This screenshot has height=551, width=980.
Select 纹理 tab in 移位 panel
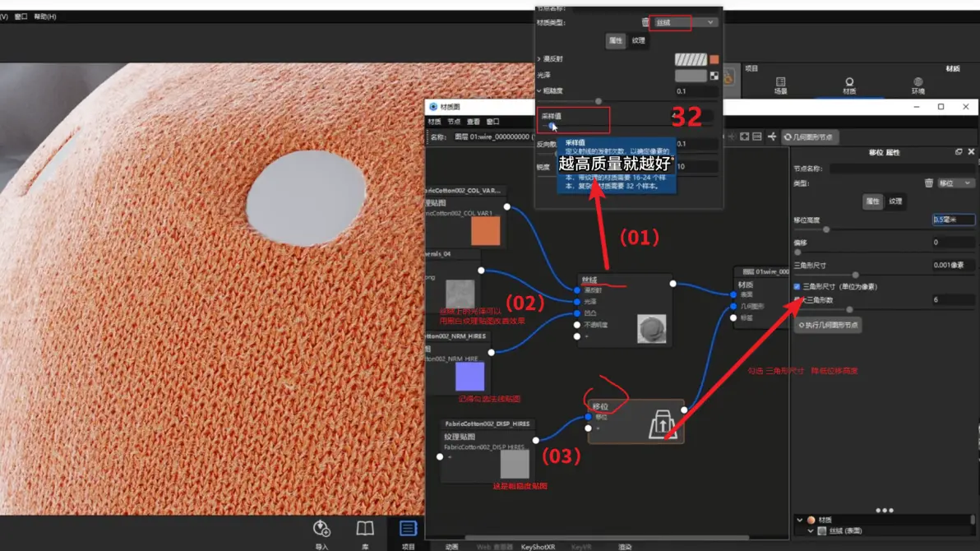pyautogui.click(x=895, y=201)
